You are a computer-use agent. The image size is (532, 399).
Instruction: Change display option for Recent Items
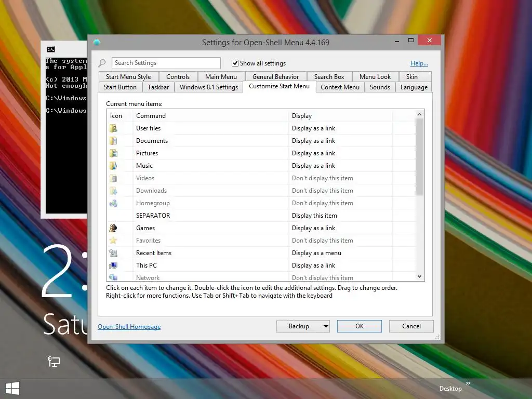[316, 253]
